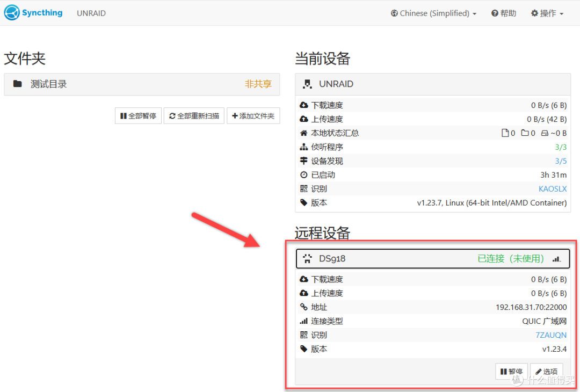Click download icon in DS918 下载速度 row

point(303,279)
